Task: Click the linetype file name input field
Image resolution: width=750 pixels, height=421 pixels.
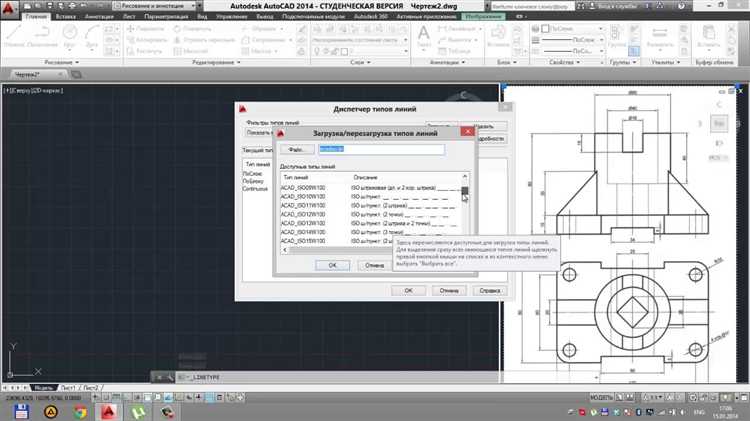Action: tap(382, 149)
